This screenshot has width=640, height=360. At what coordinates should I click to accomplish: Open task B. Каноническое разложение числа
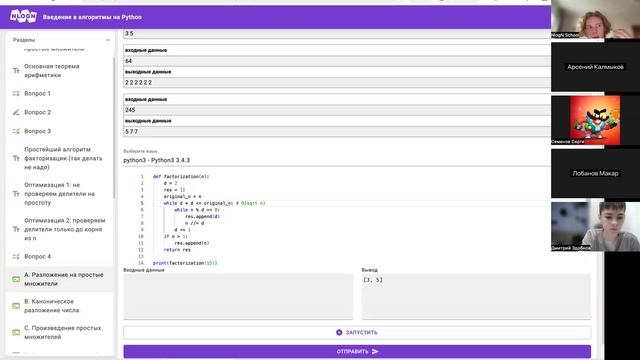coord(52,306)
